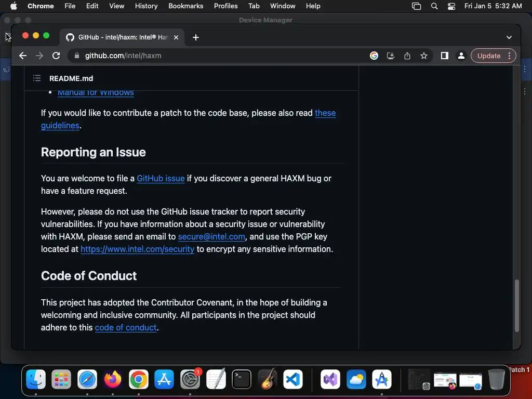This screenshot has height=399, width=532.
Task: Toggle Chrome side panel
Action: tap(445, 56)
